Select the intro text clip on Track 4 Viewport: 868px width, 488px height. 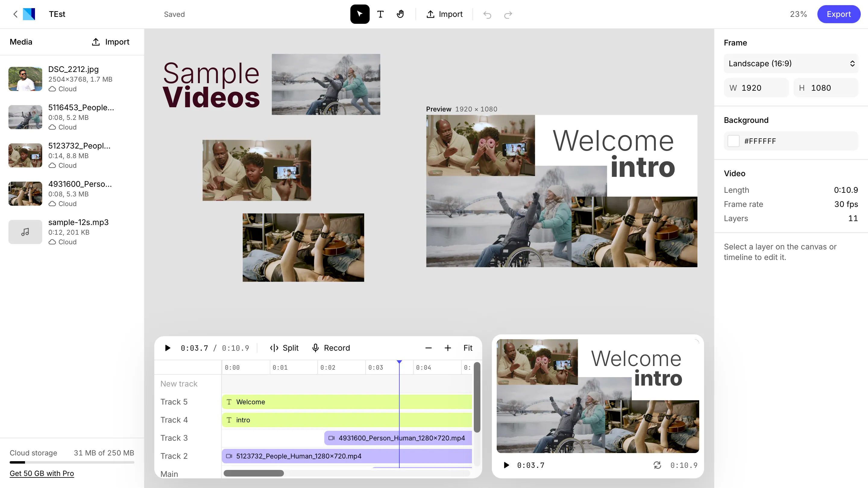point(347,420)
